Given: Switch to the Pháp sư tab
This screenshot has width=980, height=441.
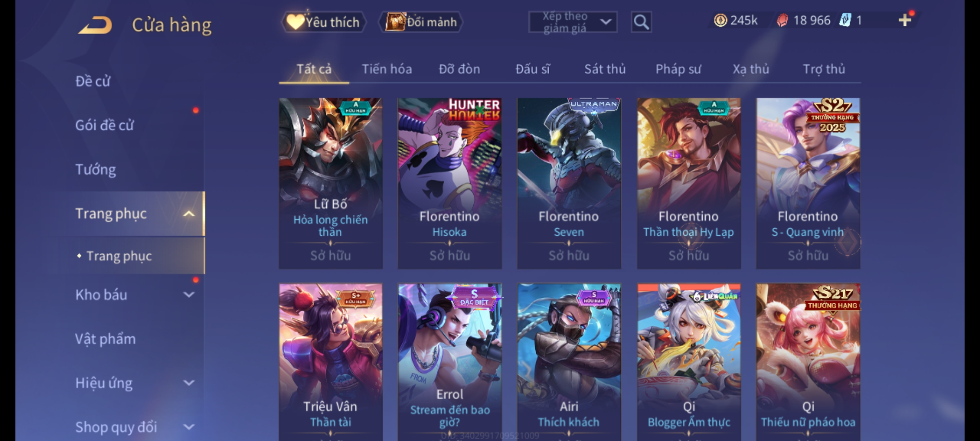Looking at the screenshot, I should pyautogui.click(x=678, y=69).
